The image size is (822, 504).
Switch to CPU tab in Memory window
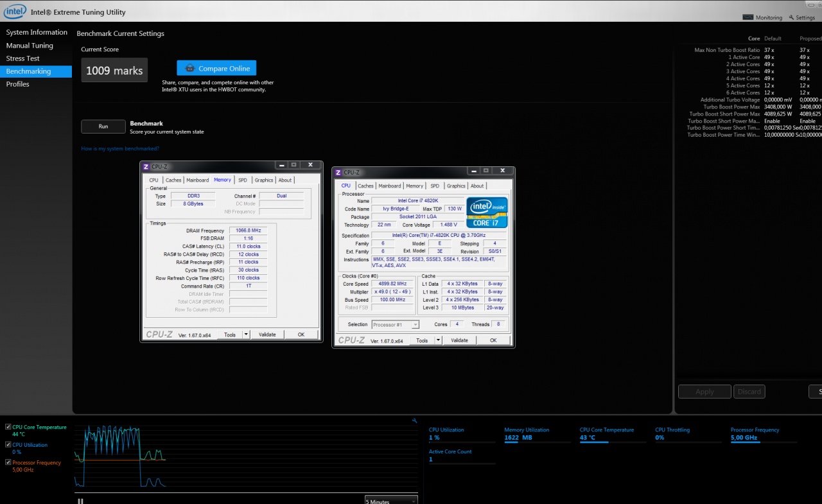154,180
